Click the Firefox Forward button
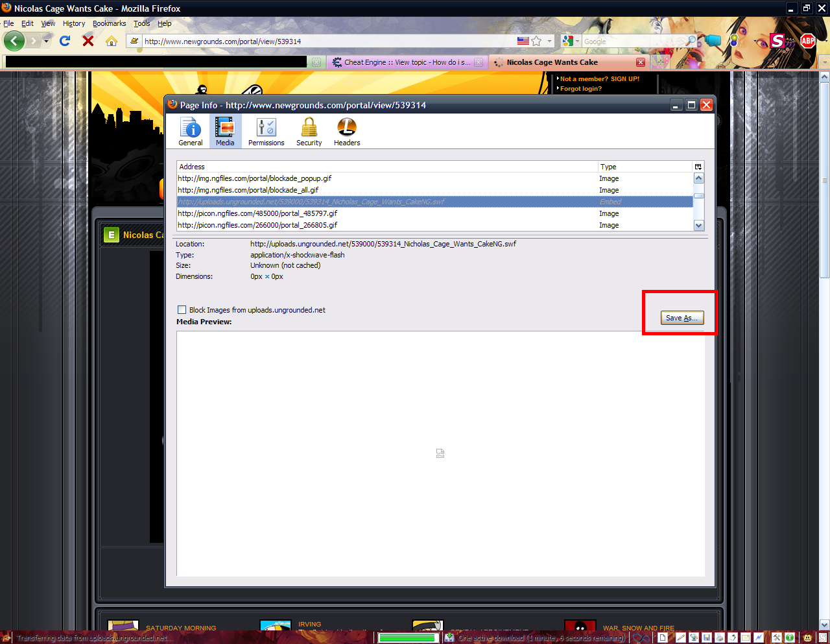The image size is (830, 644). click(x=33, y=41)
